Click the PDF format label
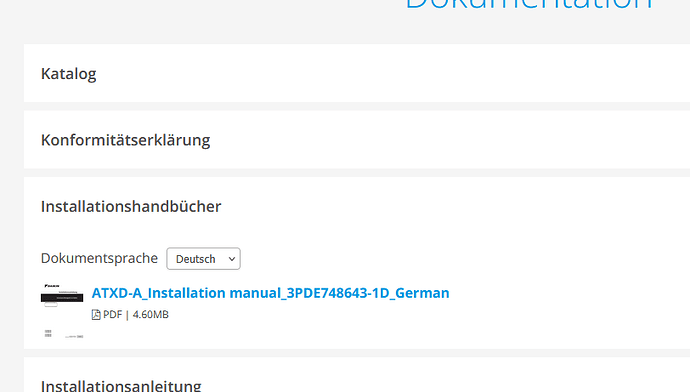This screenshot has height=392, width=690. pos(112,315)
